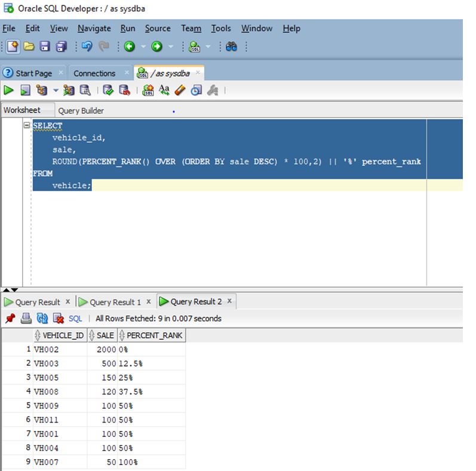Click the Open folder icon
476x471 pixels.
tap(29, 47)
